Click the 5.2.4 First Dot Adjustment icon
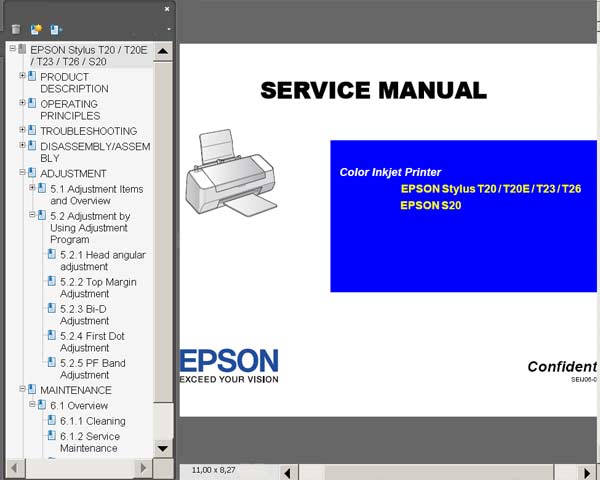Viewport: 600px width, 480px height. pos(52,335)
